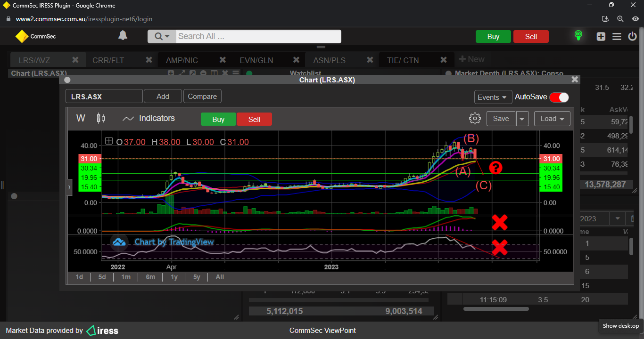Click the plus add-widget icon in header
The width and height of the screenshot is (644, 339).
[x=601, y=37]
